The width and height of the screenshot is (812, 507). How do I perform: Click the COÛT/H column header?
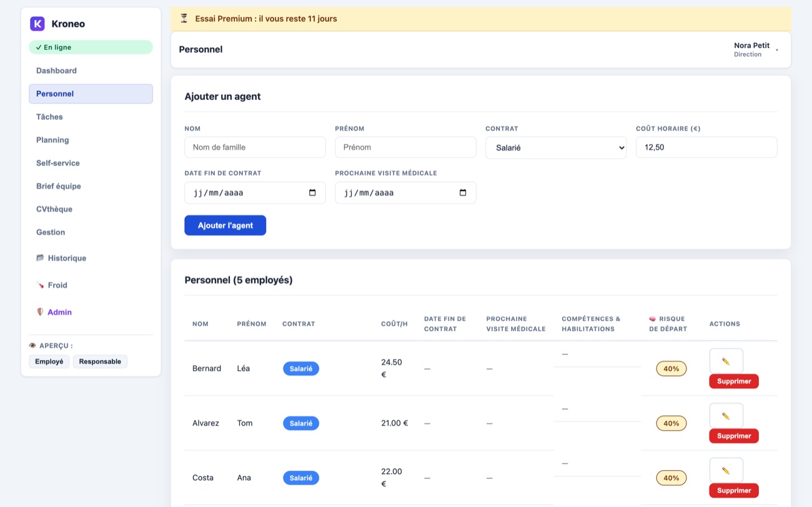[394, 324]
